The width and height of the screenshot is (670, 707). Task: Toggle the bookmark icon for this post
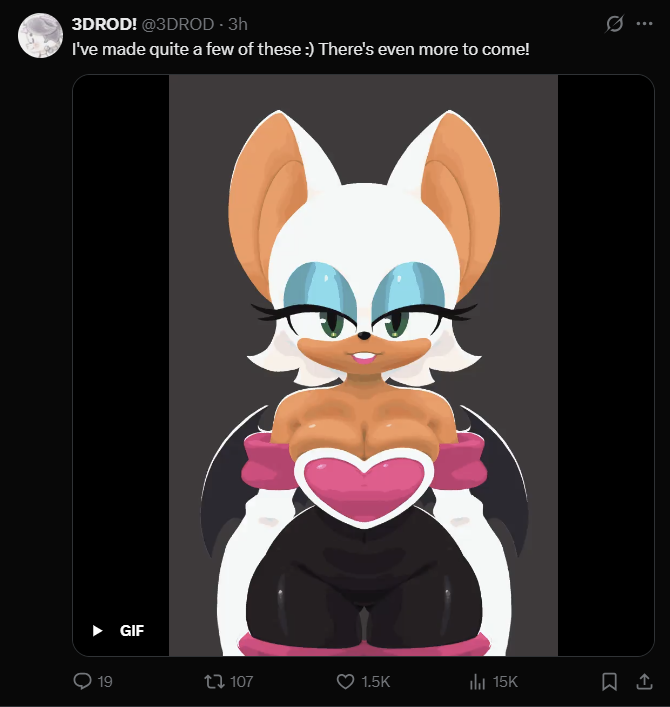pyautogui.click(x=610, y=681)
